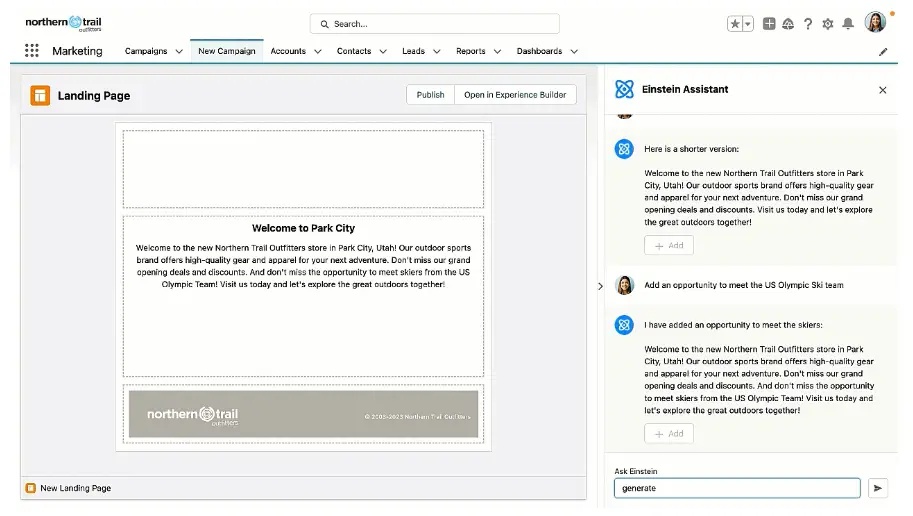This screenshot has height=516, width=913.
Task: Click the search magnifier icon
Action: 324,24
